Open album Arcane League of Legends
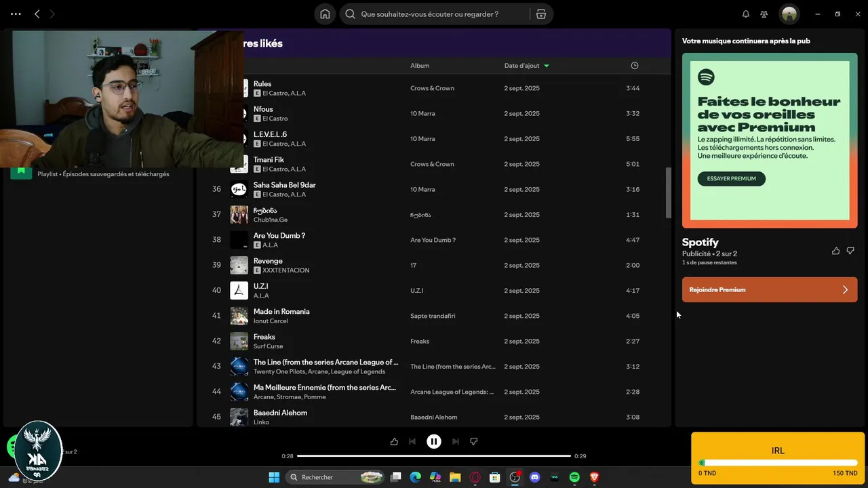 click(x=452, y=392)
